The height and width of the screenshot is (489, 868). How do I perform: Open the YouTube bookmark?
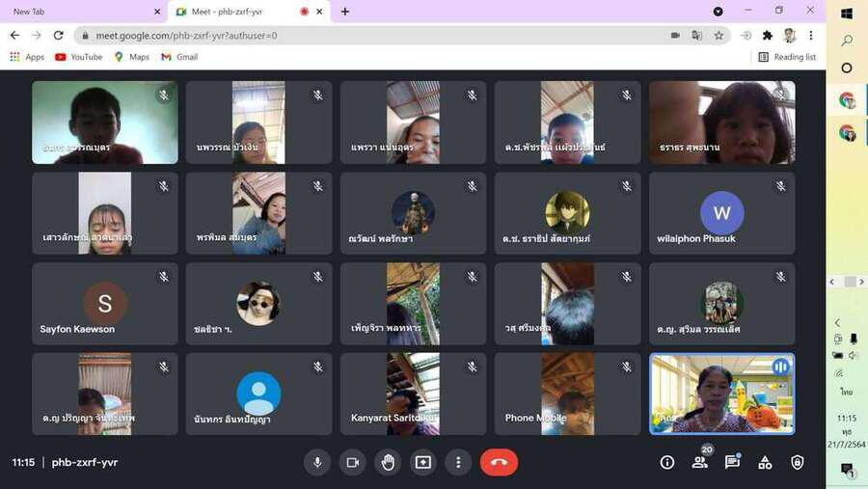click(x=78, y=57)
